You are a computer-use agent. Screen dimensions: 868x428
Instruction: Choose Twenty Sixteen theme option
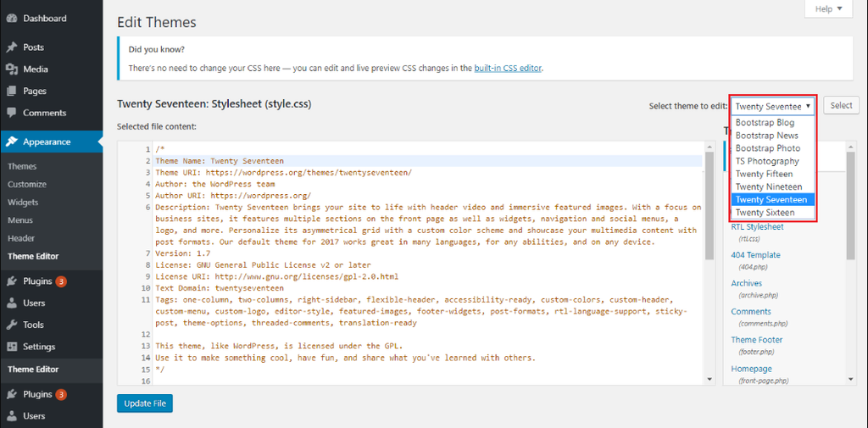pyautogui.click(x=773, y=213)
